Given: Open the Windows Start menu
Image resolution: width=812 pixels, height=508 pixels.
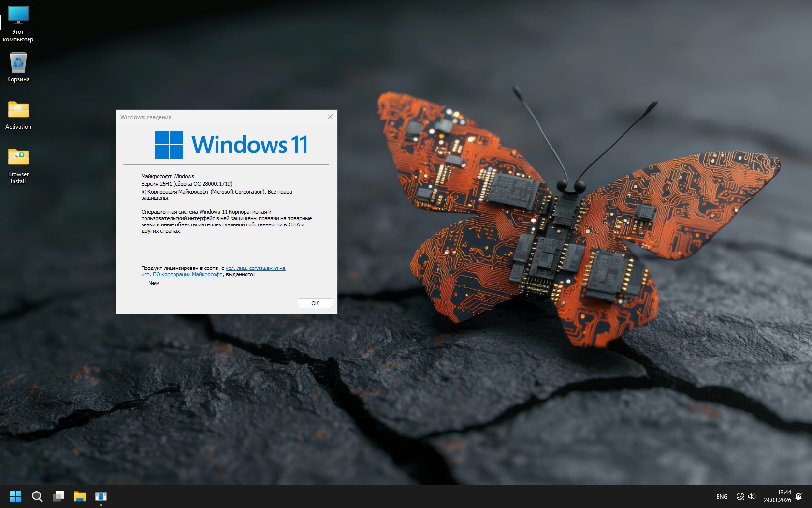Looking at the screenshot, I should [15, 496].
